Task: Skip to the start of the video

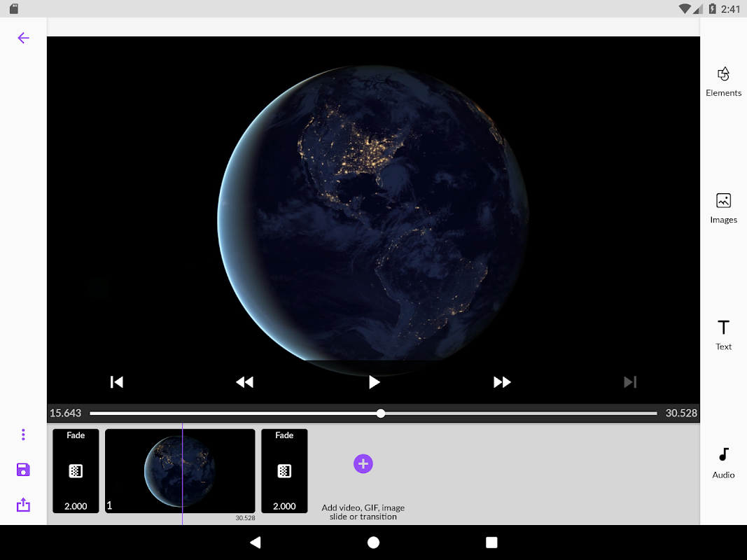Action: (x=117, y=382)
